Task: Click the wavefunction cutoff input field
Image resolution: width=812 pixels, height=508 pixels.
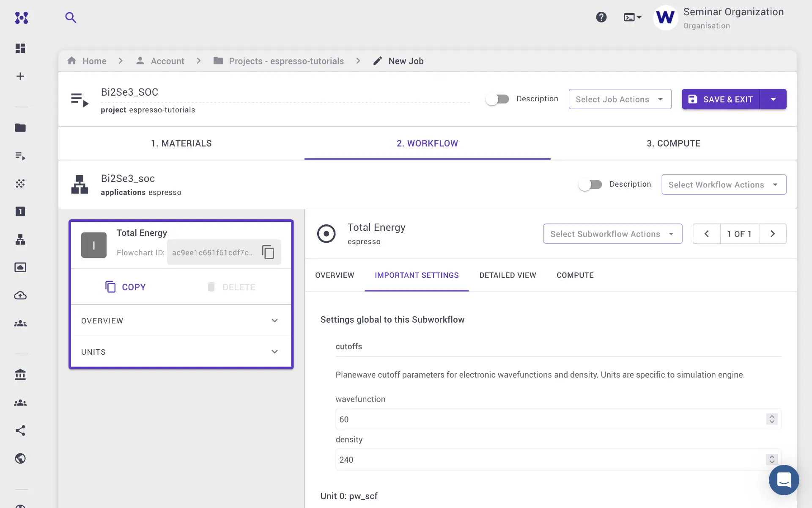Action: (550, 419)
